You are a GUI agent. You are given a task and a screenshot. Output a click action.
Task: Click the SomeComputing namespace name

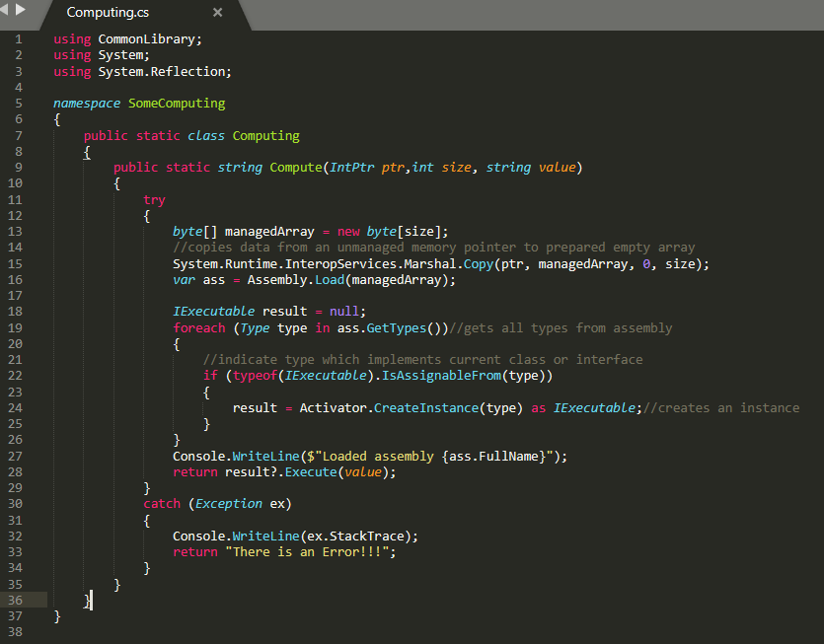(x=177, y=104)
